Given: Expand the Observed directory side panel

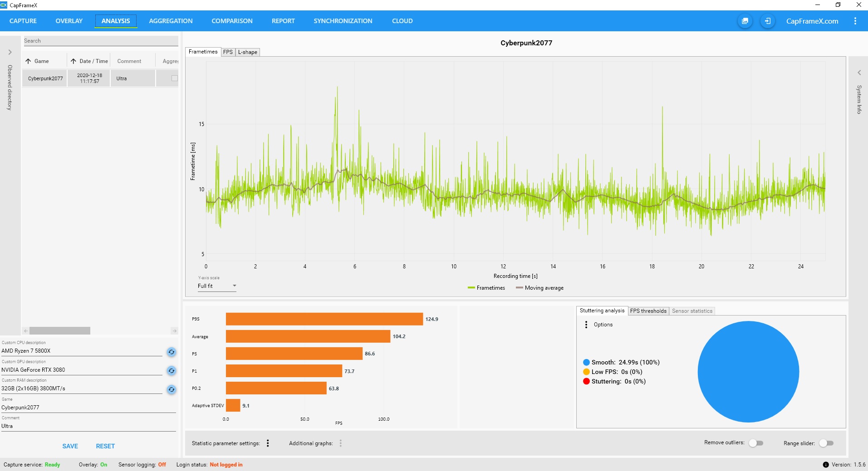Looking at the screenshot, I should click(10, 52).
